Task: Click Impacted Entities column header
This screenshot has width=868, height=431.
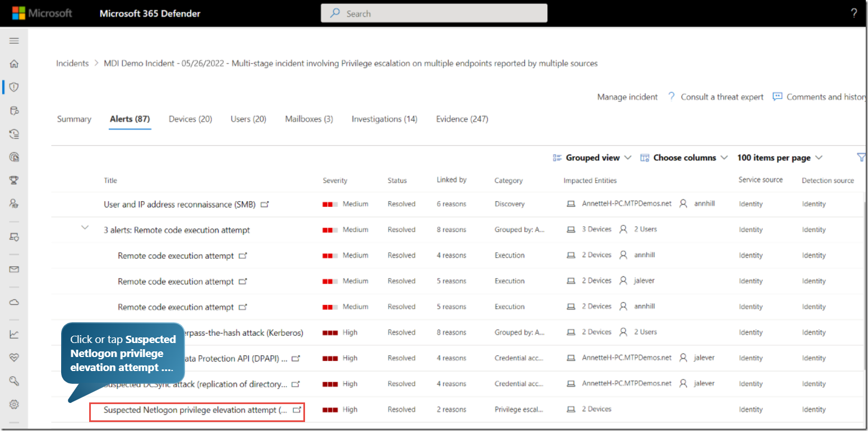Action: point(590,180)
